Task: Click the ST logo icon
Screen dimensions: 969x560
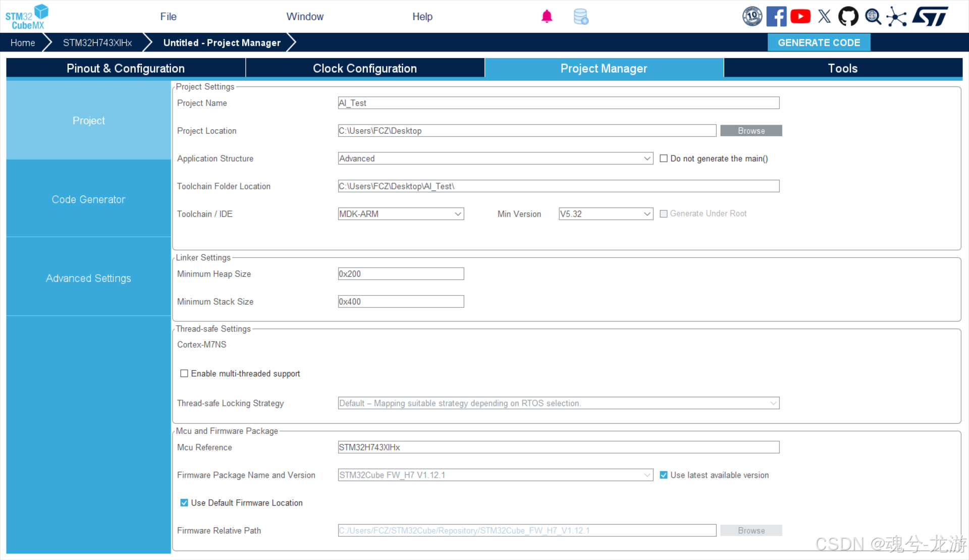Action: (930, 16)
